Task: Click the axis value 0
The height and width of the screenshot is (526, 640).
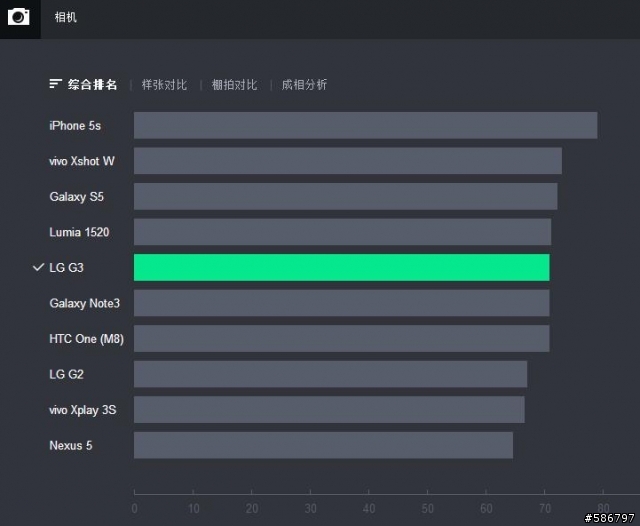Action: click(x=135, y=508)
